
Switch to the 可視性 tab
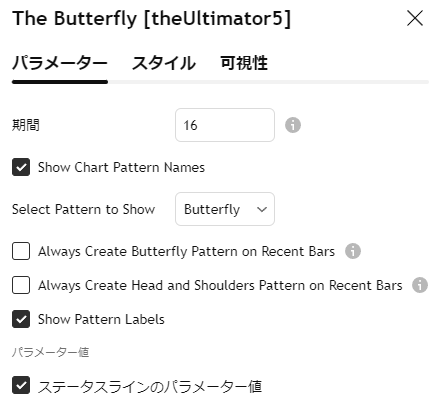244,63
